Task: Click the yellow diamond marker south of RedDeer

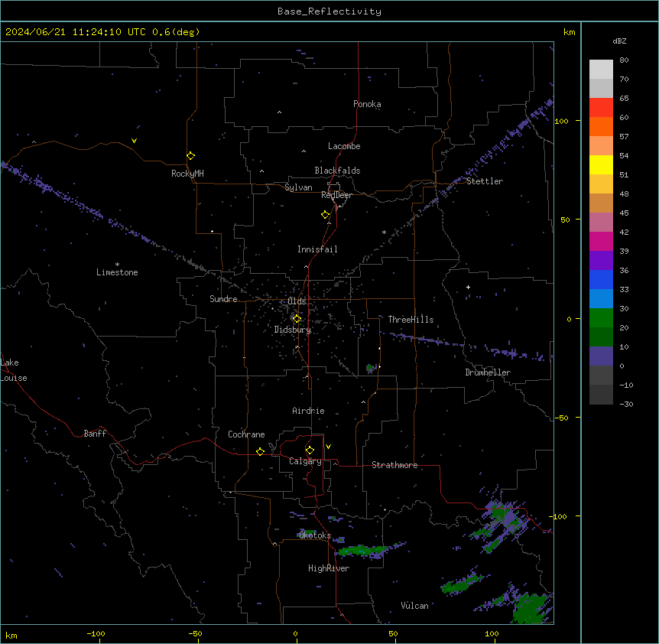Action: coord(326,215)
